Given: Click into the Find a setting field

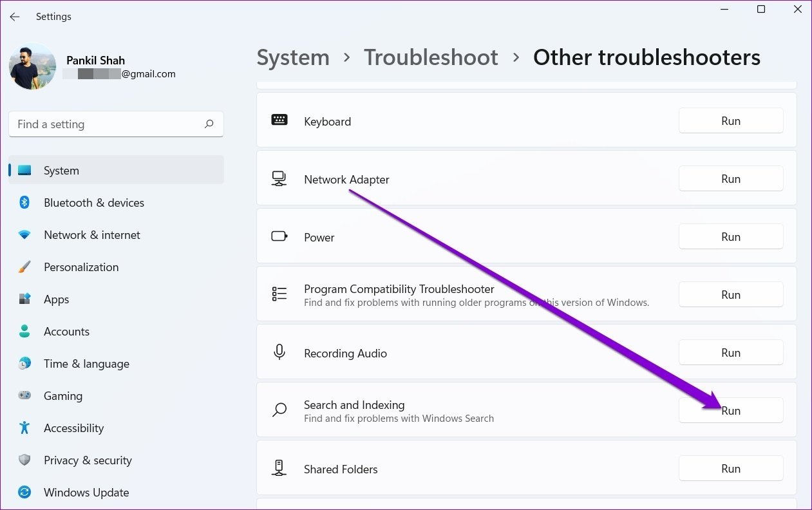Looking at the screenshot, I should tap(116, 124).
